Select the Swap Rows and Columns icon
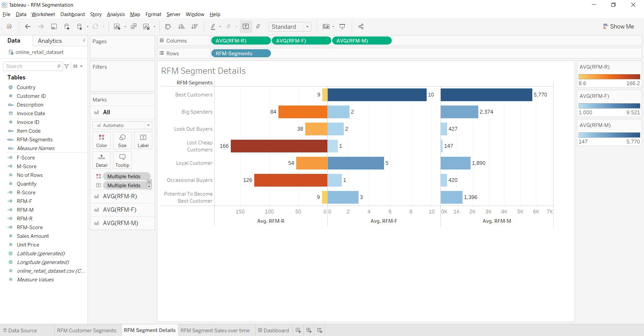This screenshot has height=336, width=644. [x=168, y=26]
